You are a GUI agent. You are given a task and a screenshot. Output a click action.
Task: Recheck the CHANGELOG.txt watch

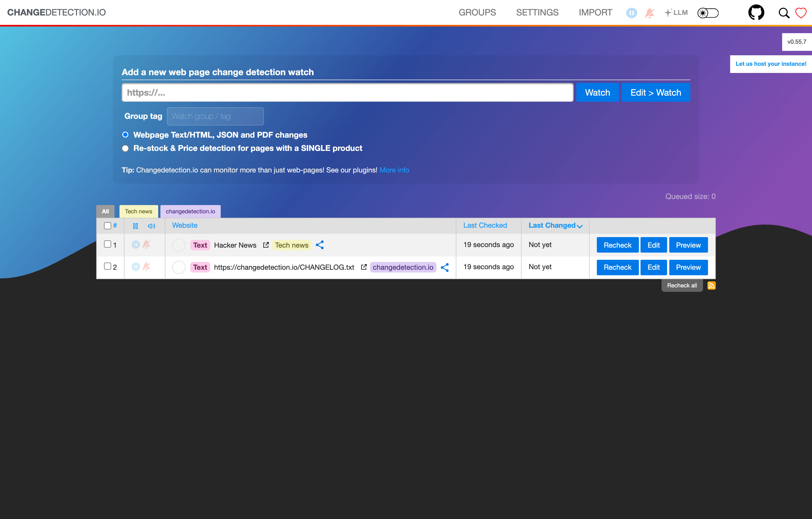[x=617, y=267]
